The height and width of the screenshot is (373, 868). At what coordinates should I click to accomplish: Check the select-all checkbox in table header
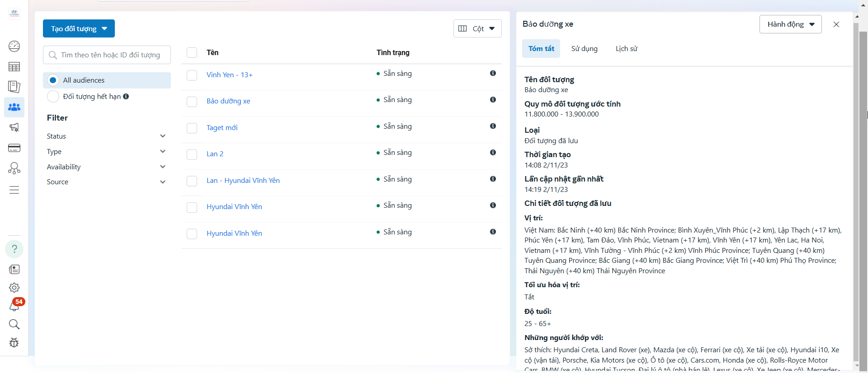point(192,53)
